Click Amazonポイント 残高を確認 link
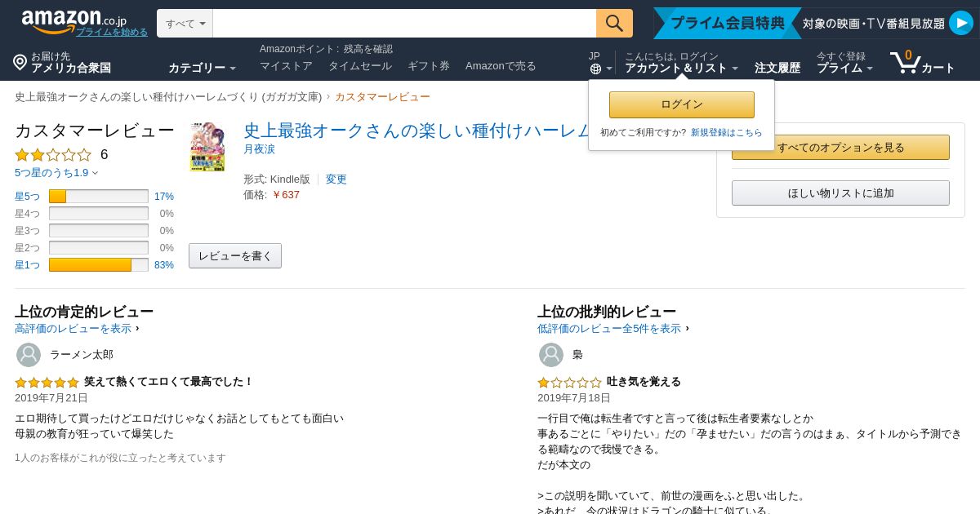 (326, 49)
